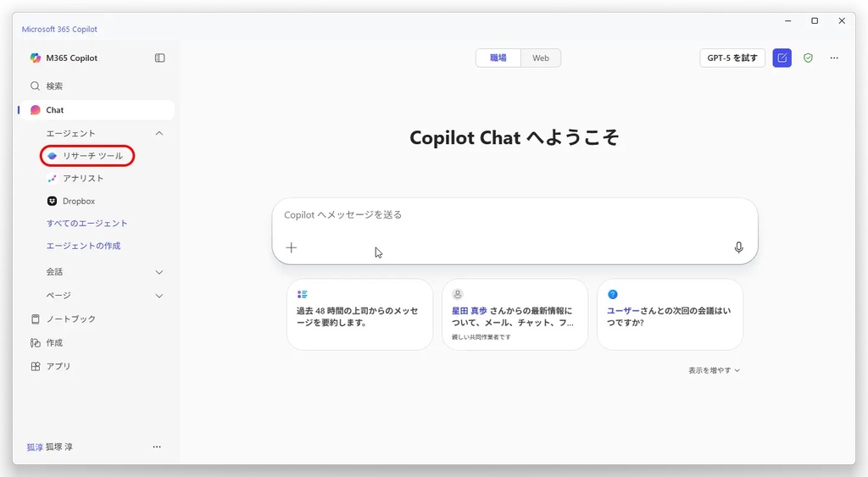
Task: Select the 過去 48 時間 summary prompt card
Action: (x=359, y=314)
